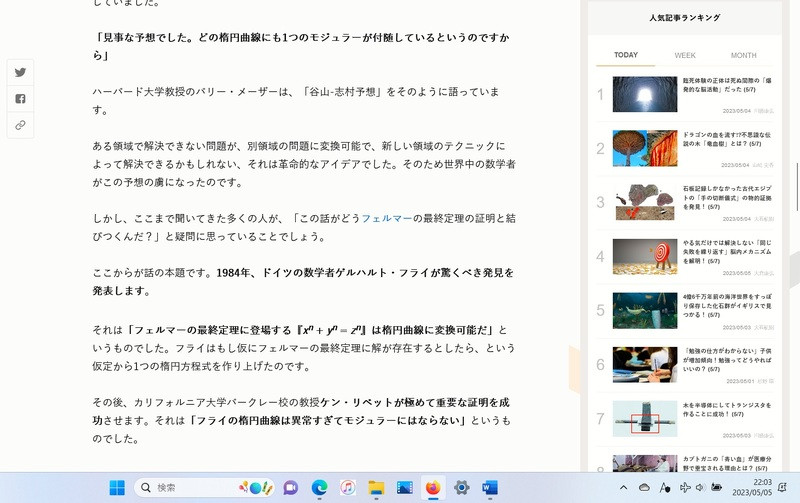Open Firefox from the taskbar
The width and height of the screenshot is (800, 503).
click(433, 487)
